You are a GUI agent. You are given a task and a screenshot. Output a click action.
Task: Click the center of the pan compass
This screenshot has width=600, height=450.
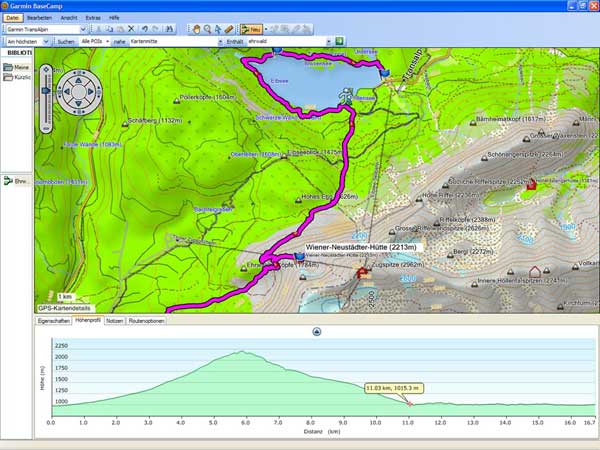[x=79, y=92]
